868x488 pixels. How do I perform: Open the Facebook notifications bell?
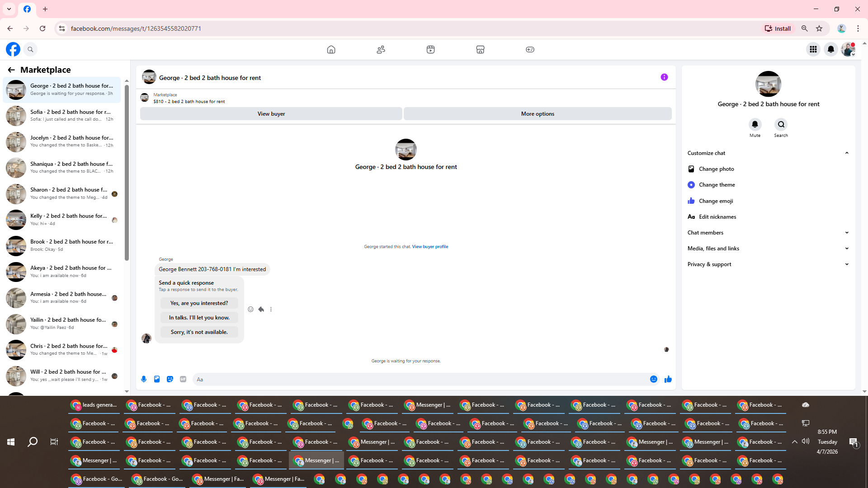(x=830, y=49)
